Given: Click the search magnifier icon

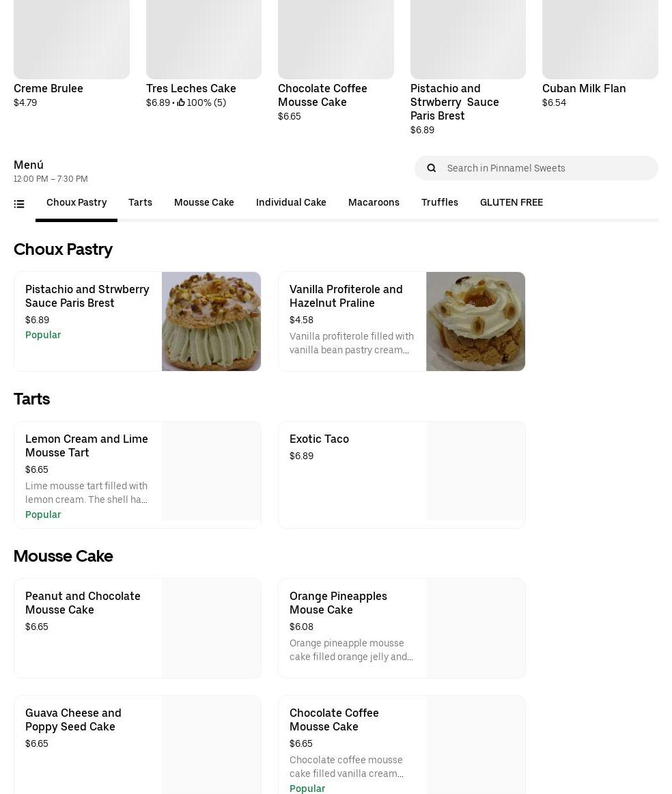Looking at the screenshot, I should click(431, 168).
